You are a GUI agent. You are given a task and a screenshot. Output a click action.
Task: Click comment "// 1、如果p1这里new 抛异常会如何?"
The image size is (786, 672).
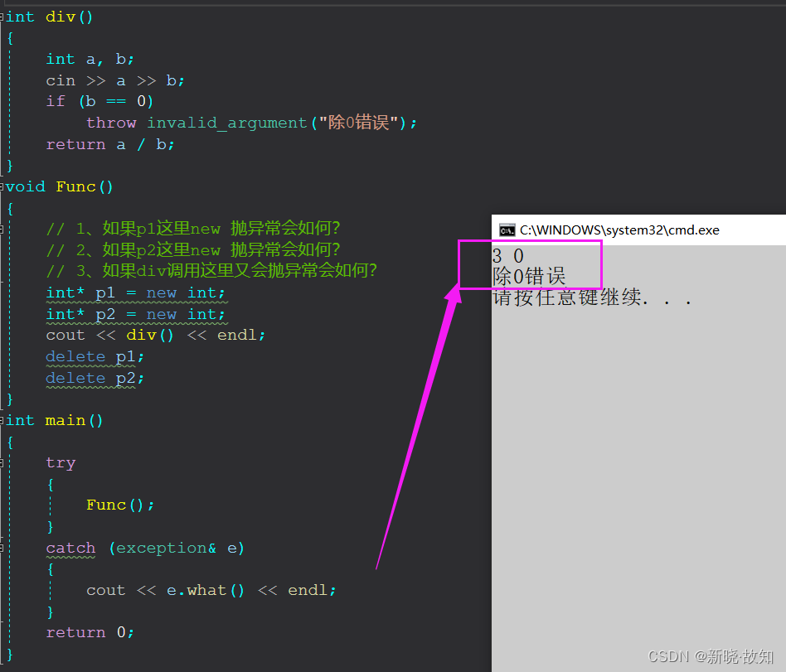(x=193, y=229)
